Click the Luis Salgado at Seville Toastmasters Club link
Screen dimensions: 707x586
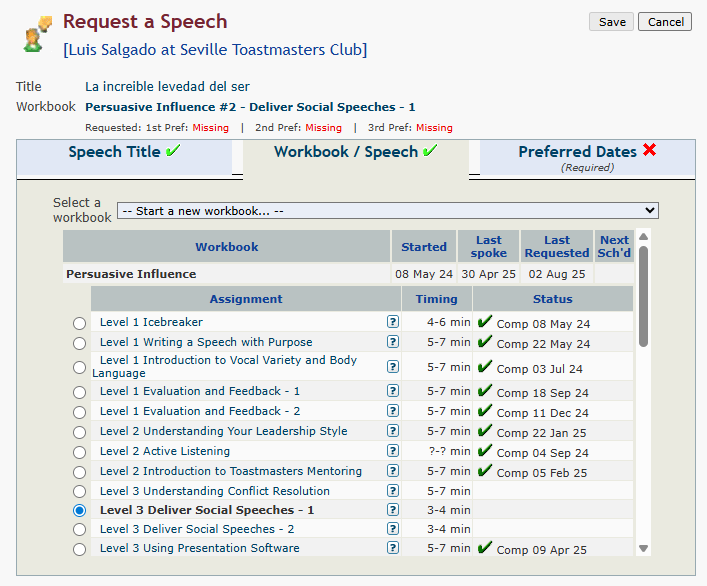point(214,50)
